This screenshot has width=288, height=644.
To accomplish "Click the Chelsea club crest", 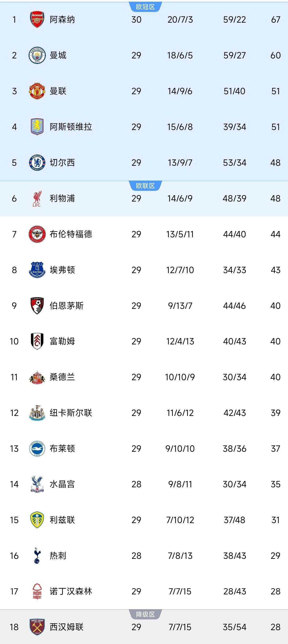I will tap(37, 162).
